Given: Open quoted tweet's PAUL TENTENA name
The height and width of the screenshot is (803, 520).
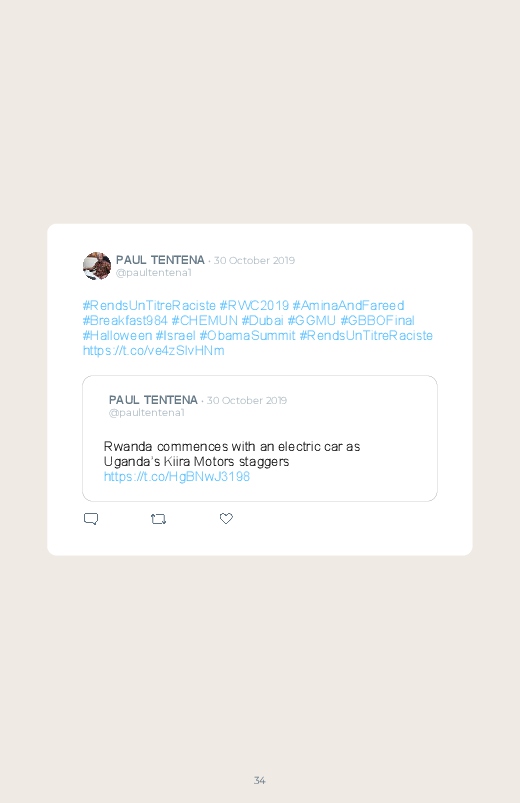Looking at the screenshot, I should 153,400.
